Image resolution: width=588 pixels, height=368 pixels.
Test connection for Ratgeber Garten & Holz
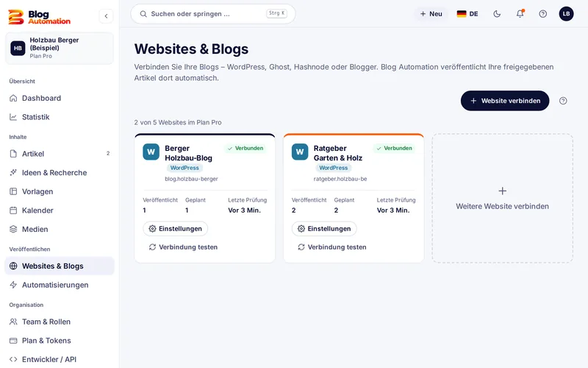point(332,247)
